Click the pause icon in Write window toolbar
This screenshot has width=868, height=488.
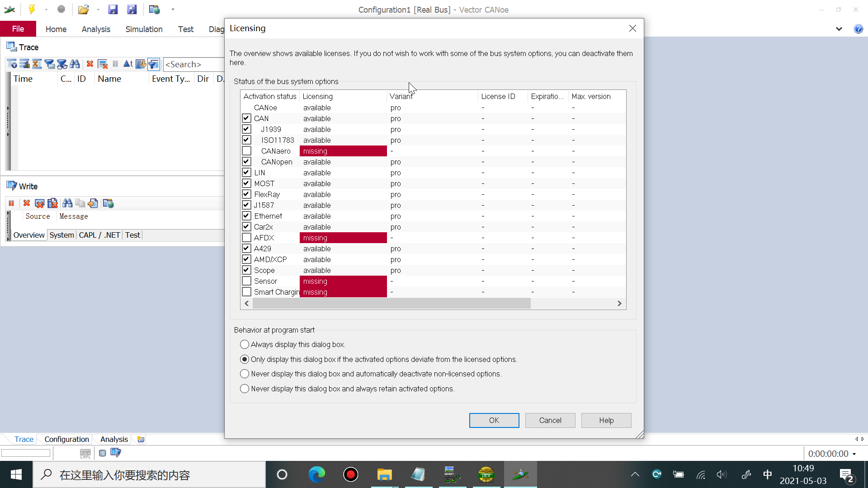[x=11, y=203]
